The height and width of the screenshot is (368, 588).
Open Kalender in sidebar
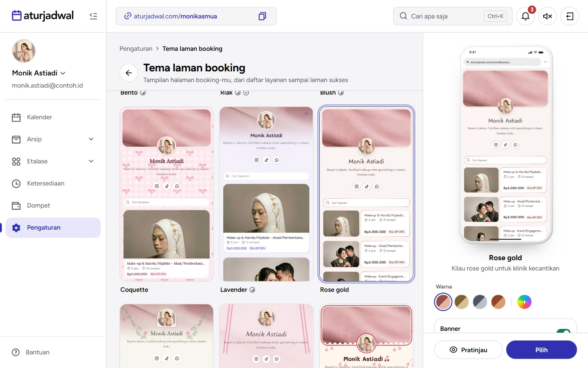pyautogui.click(x=53, y=117)
